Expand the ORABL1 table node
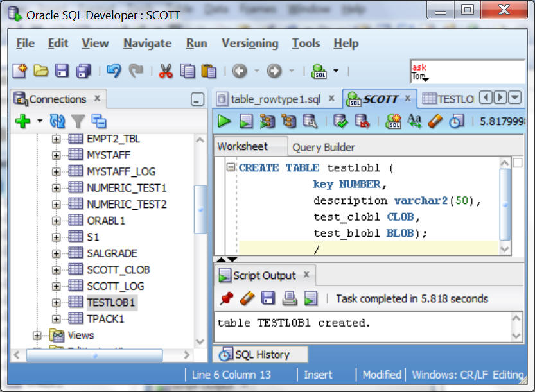Image resolution: width=535 pixels, height=392 pixels. (57, 221)
